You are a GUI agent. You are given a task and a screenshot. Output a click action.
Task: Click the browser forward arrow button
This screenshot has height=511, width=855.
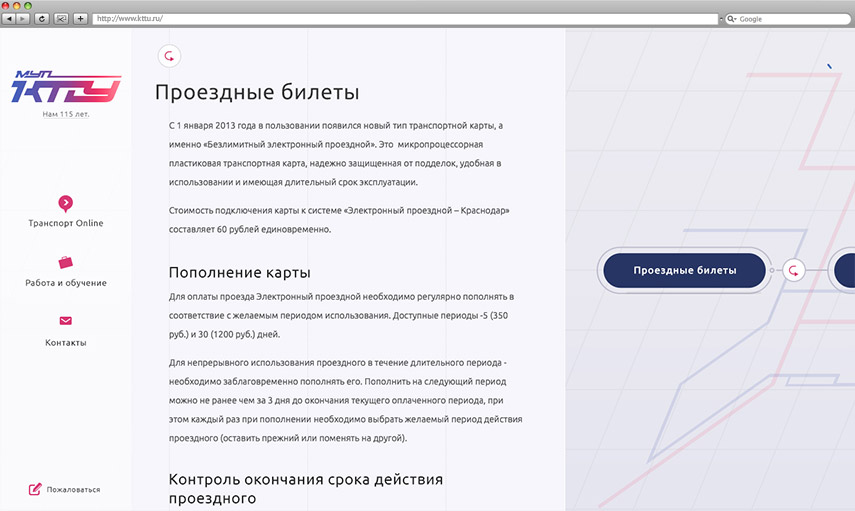[23, 19]
